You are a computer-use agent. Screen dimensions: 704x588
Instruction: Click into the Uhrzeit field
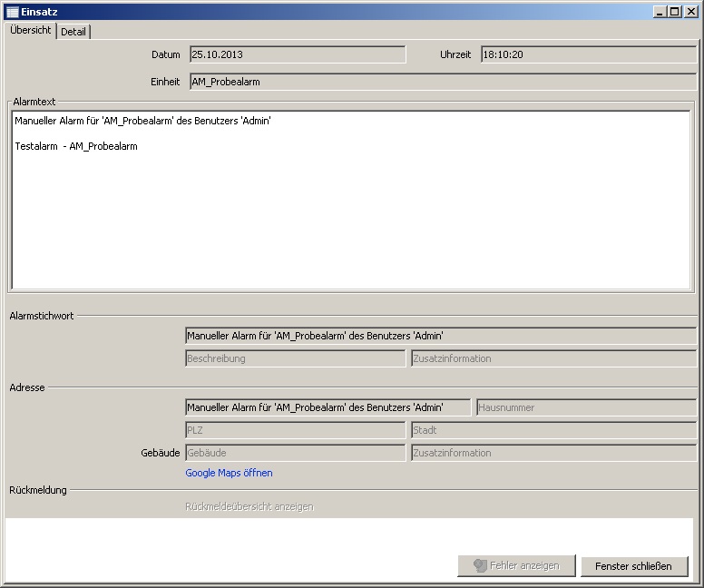tap(588, 54)
